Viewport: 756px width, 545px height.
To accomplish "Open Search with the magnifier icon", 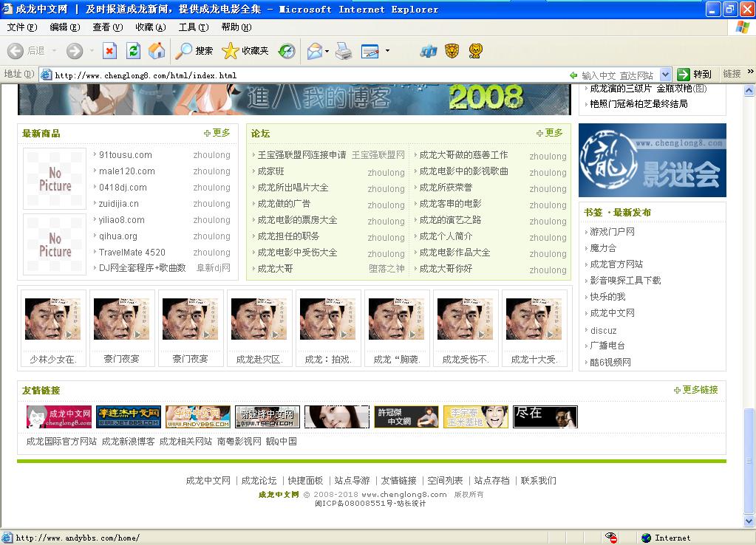I will point(184,51).
